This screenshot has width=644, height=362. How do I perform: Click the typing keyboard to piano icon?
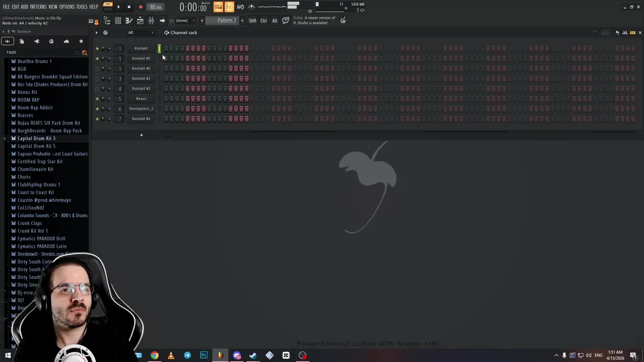[x=218, y=7]
